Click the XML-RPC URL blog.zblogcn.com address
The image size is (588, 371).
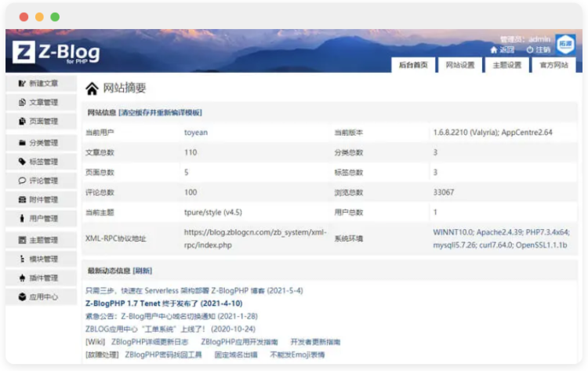pos(255,238)
